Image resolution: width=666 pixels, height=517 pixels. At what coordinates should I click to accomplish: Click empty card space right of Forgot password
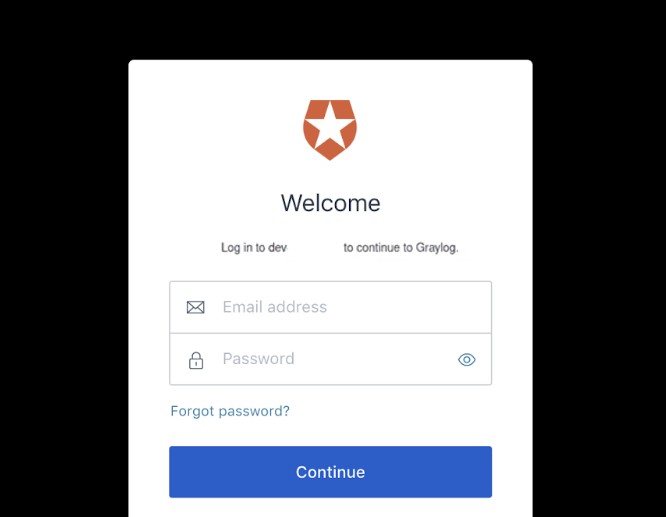coord(391,411)
